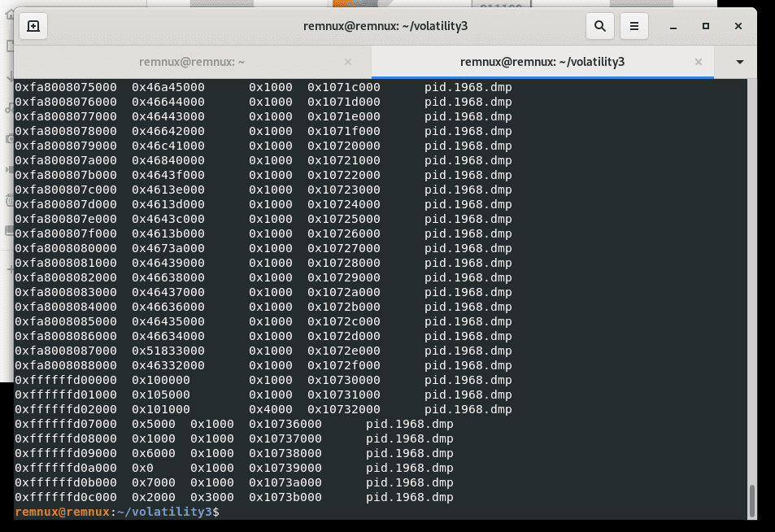Click virtual address 0xffffffd02000
The image size is (775, 532).
coord(66,409)
